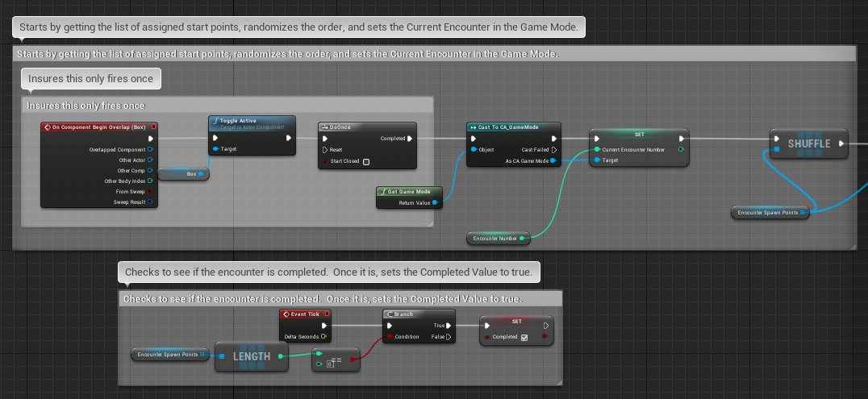The image size is (868, 399).
Task: Select the On Component Begin Overlap (Box) event title
Action: click(x=99, y=127)
